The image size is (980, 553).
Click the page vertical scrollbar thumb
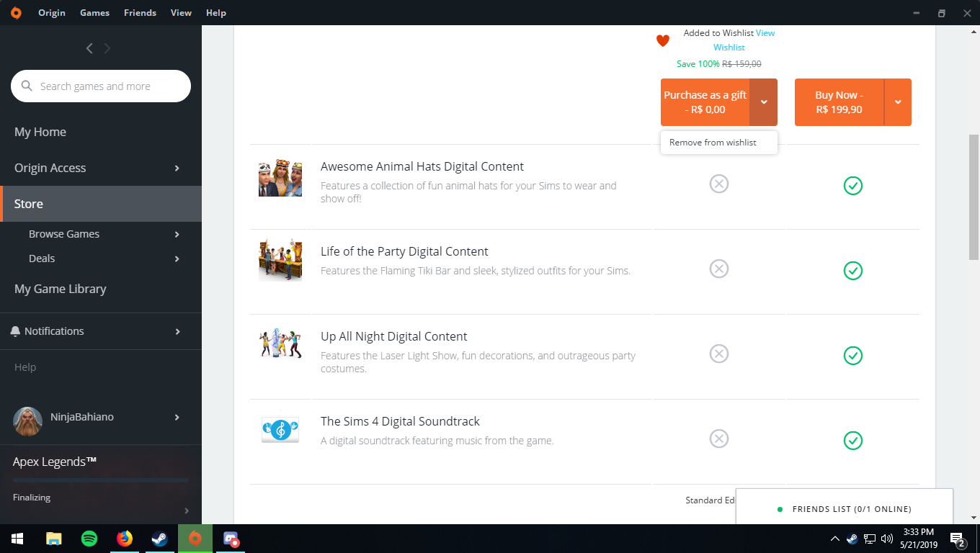pyautogui.click(x=974, y=197)
